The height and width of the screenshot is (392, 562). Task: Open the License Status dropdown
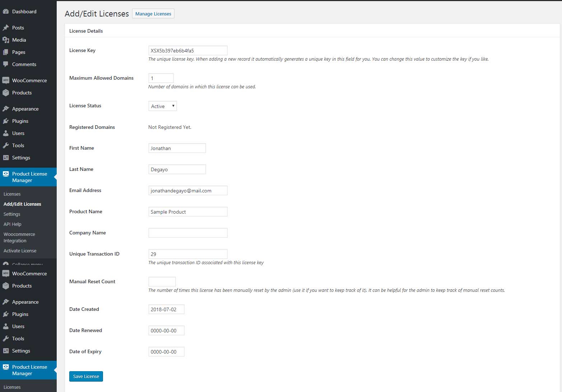[x=163, y=106]
